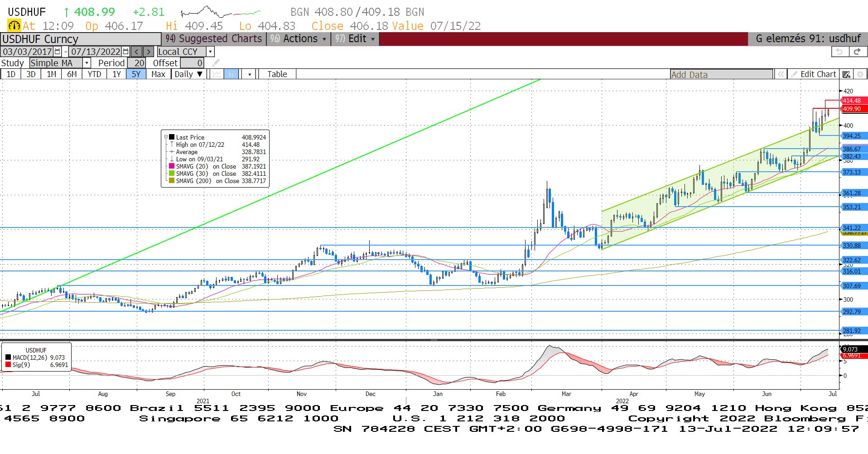Viewport: 868px width, 454px height.
Task: Click Sig(9) red legend swatch
Action: 8,364
